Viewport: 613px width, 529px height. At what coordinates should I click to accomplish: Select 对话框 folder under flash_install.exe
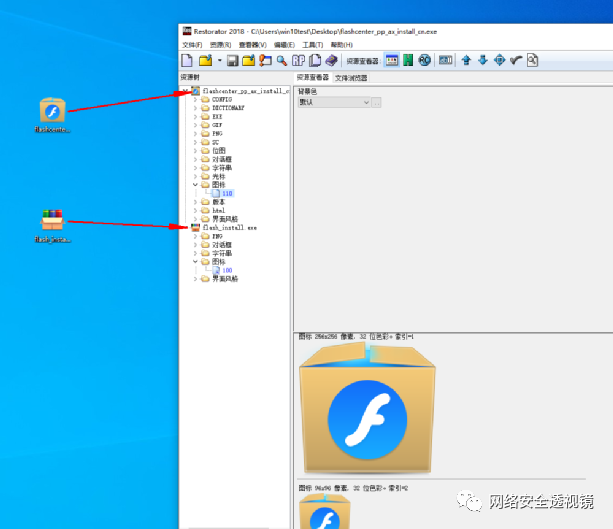click(222, 245)
